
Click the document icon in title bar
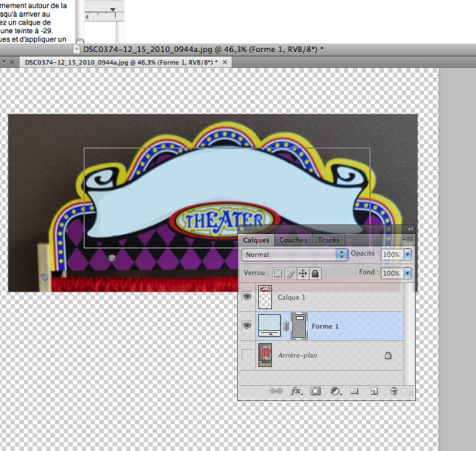(x=77, y=49)
